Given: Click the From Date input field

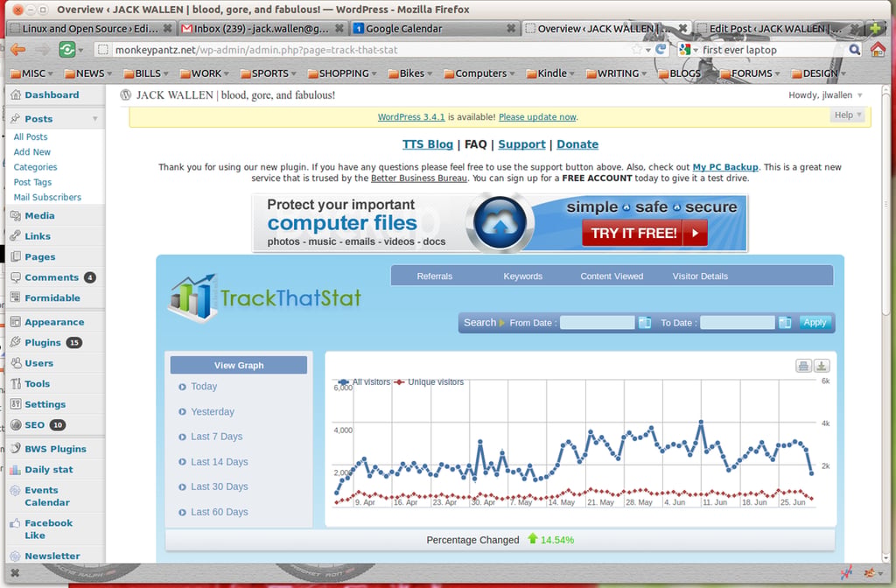Looking at the screenshot, I should pyautogui.click(x=597, y=323).
